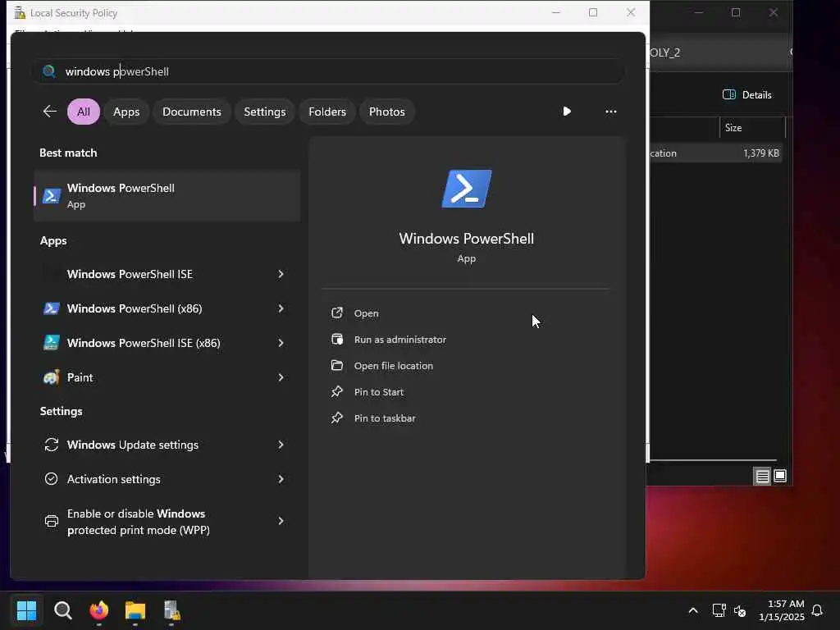Expand the Paint result chevron
Screen dimensions: 840x630
tap(281, 377)
